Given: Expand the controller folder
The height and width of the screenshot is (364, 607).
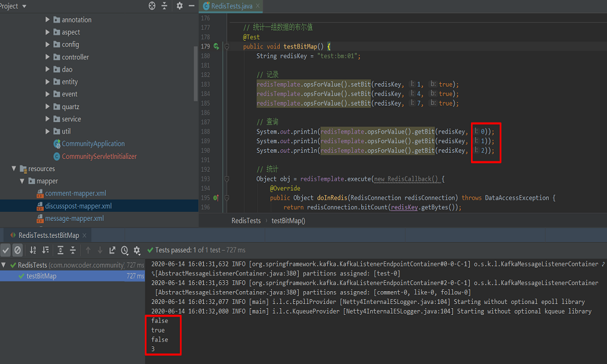Looking at the screenshot, I should click(47, 57).
